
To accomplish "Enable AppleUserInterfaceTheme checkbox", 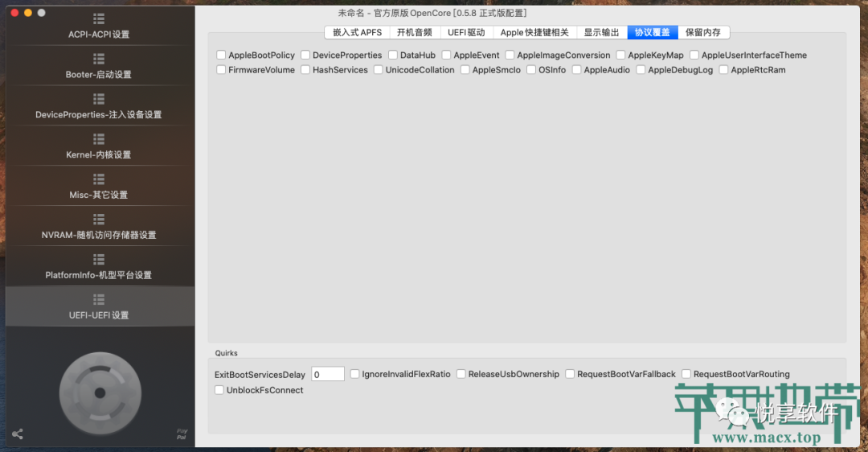I will pyautogui.click(x=694, y=55).
